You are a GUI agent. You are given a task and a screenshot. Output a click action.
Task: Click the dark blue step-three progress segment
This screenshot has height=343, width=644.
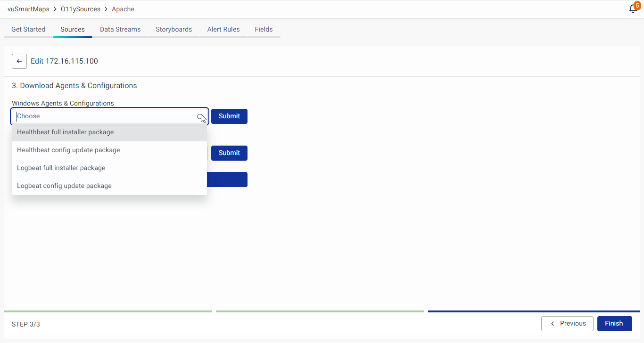pos(533,311)
